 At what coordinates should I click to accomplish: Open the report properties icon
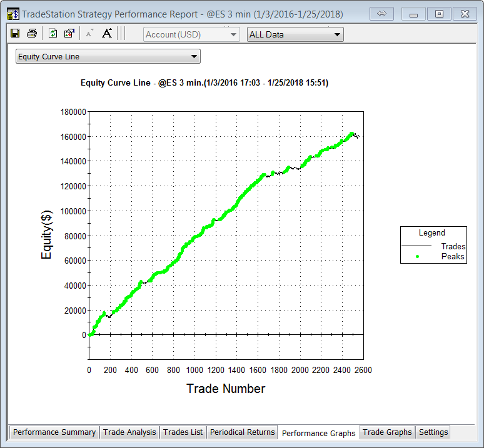(x=69, y=34)
